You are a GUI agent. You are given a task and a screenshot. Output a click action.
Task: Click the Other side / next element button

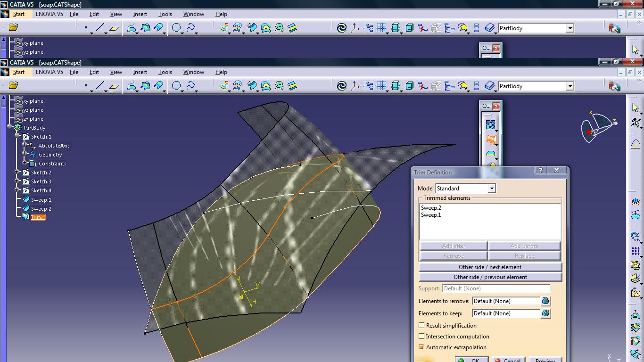(x=489, y=267)
